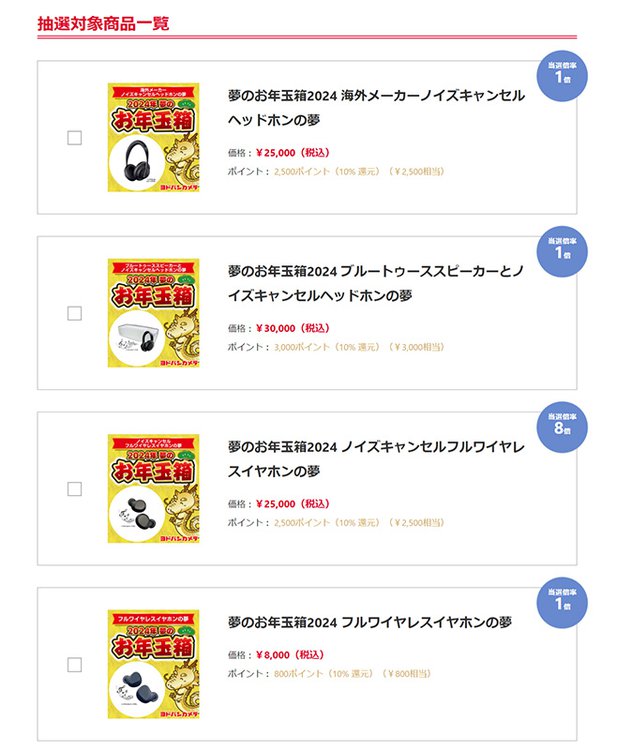Click the 抽選対象商品一覧 section heading

tap(103, 23)
